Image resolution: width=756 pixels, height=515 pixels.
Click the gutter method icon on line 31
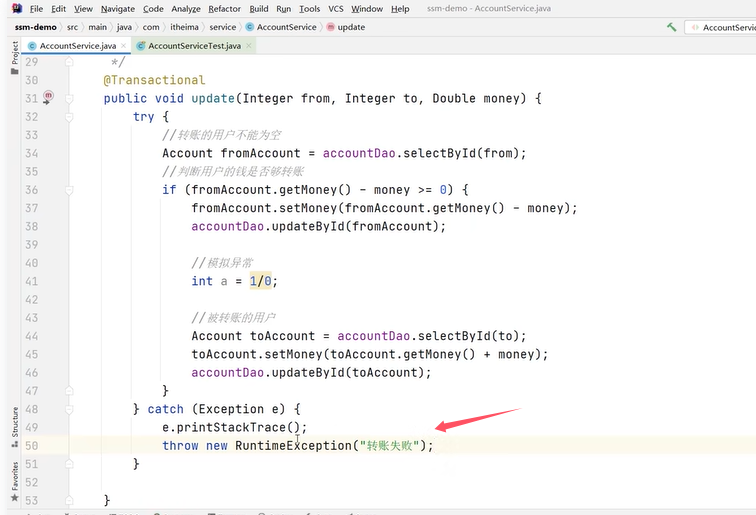click(x=48, y=97)
